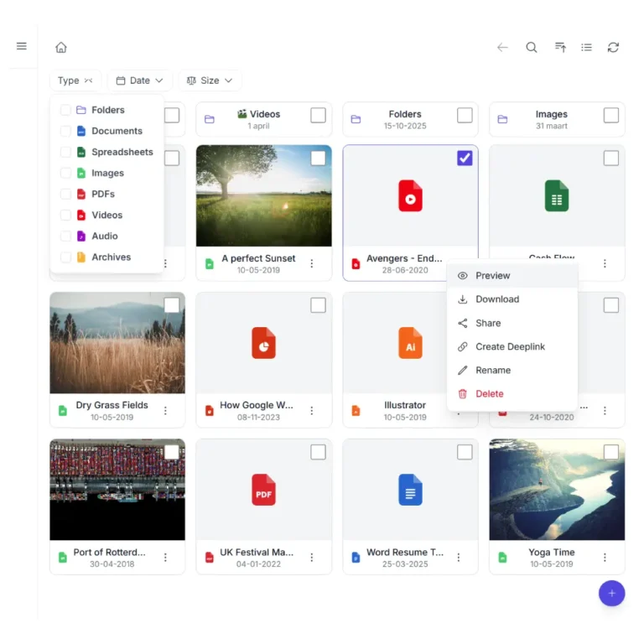The width and height of the screenshot is (644, 644).
Task: Select the How Google W... checkbox
Action: pyautogui.click(x=319, y=305)
